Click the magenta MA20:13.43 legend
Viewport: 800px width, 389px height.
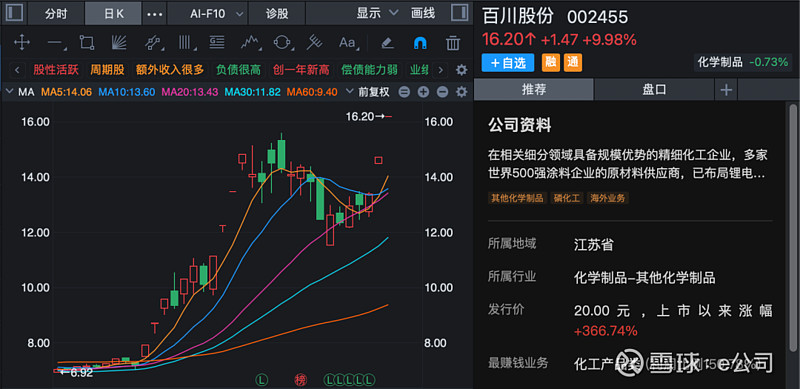tap(190, 92)
